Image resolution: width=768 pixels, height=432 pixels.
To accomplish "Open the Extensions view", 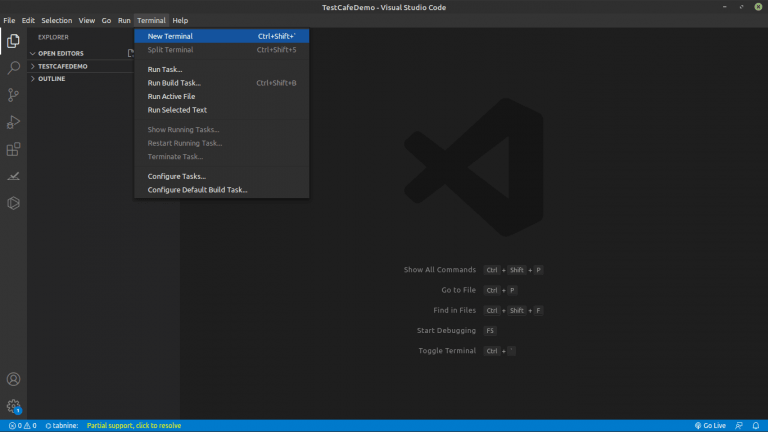I will click(x=13, y=149).
